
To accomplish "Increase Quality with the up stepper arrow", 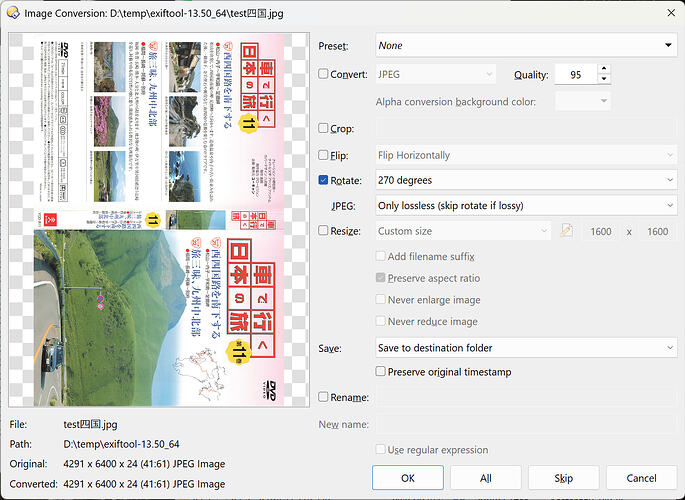I will coord(604,69).
